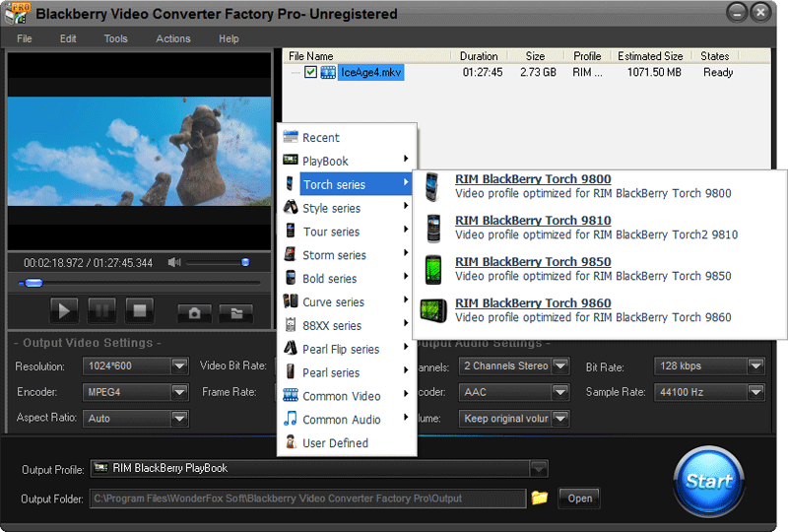Screen dimensions: 788x532
Task: Click the Torch 9800 phone icon
Action: 432,186
